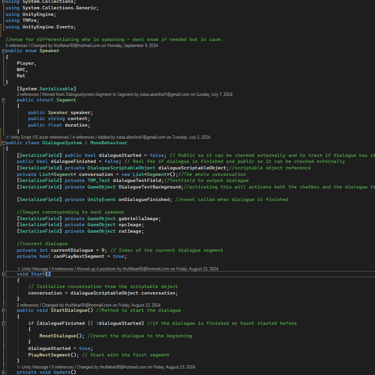Open '0 references' above private void Update()
Viewport: 375px width, 375px height.
click(62, 367)
